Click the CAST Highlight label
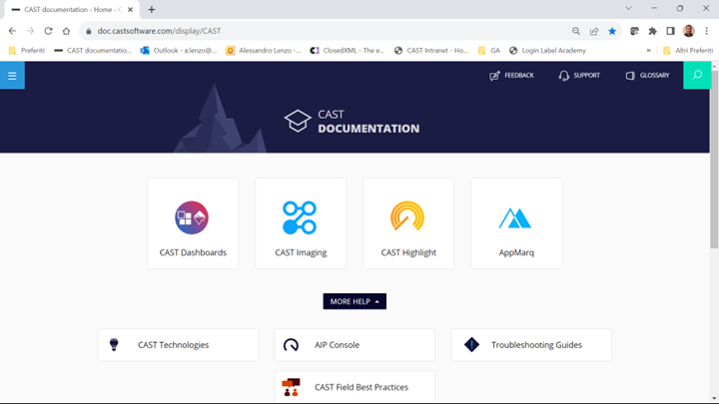Image resolution: width=719 pixels, height=404 pixels. tap(409, 253)
